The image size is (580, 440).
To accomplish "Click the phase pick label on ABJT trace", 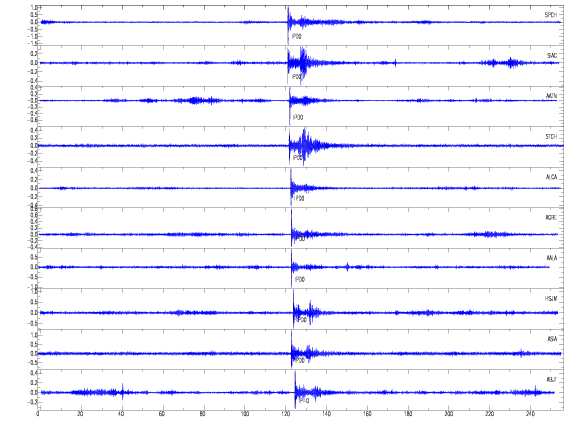I will [x=304, y=400].
